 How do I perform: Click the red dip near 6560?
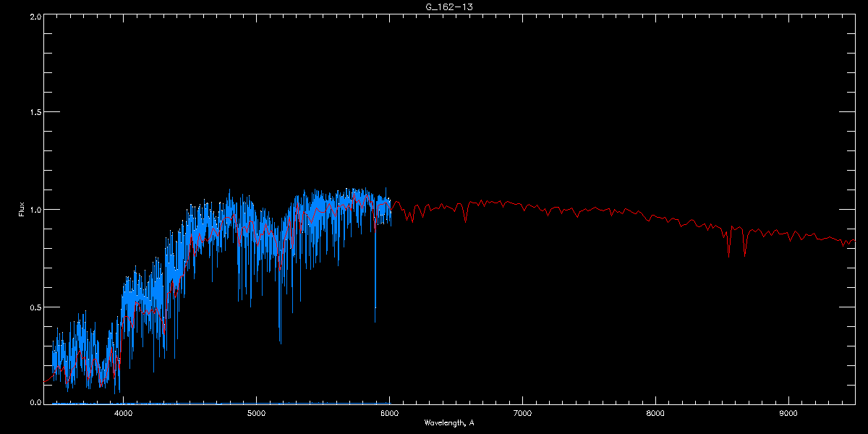click(466, 213)
